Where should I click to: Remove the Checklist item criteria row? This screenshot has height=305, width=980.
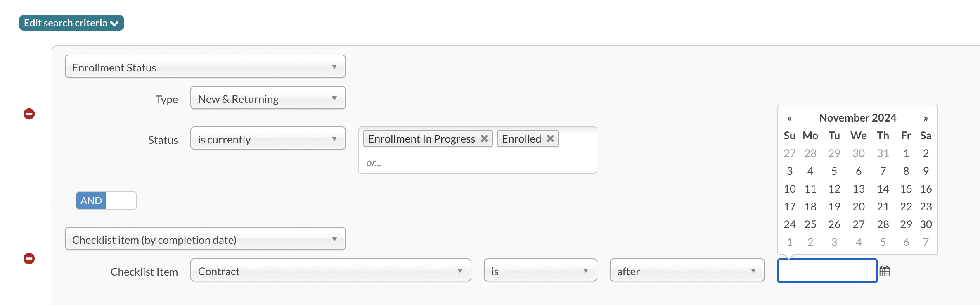(x=29, y=259)
